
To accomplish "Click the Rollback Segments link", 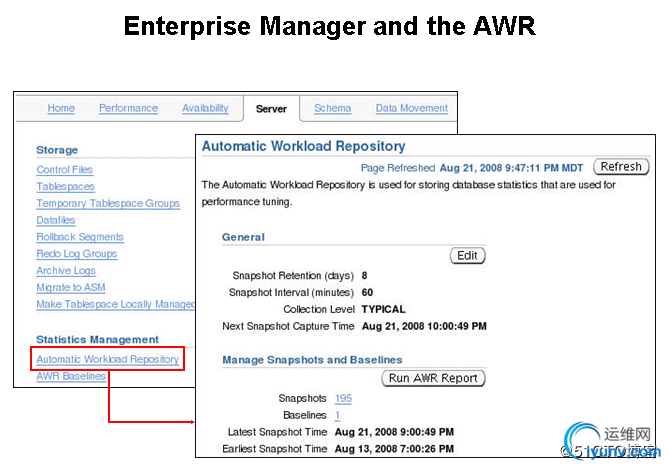I will pos(80,237).
